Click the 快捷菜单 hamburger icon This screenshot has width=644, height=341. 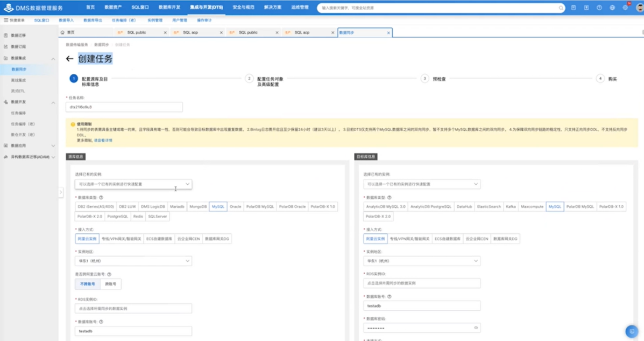click(x=5, y=20)
